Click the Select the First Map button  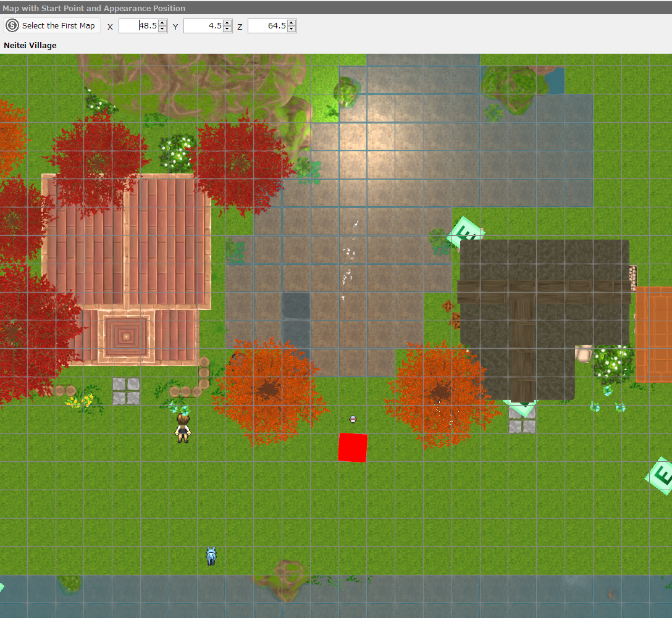point(52,25)
